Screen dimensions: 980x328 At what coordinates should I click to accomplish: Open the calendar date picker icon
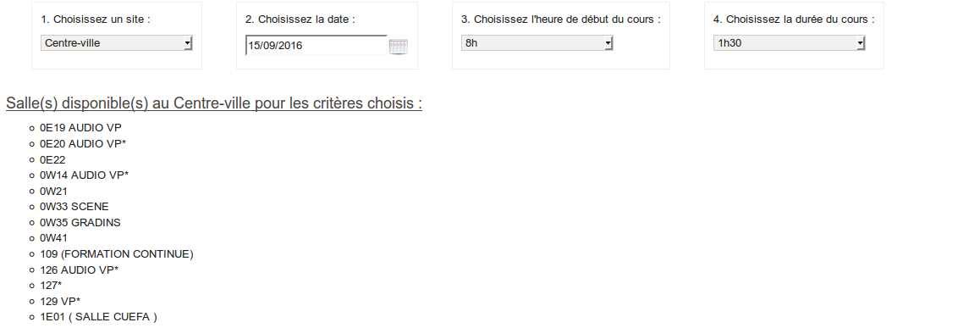(x=398, y=47)
